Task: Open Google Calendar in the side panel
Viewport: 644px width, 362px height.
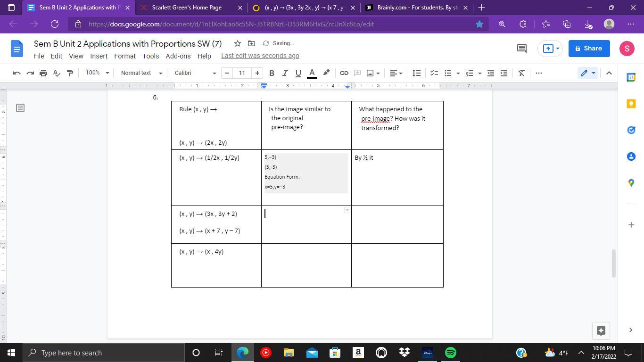Action: click(x=631, y=77)
